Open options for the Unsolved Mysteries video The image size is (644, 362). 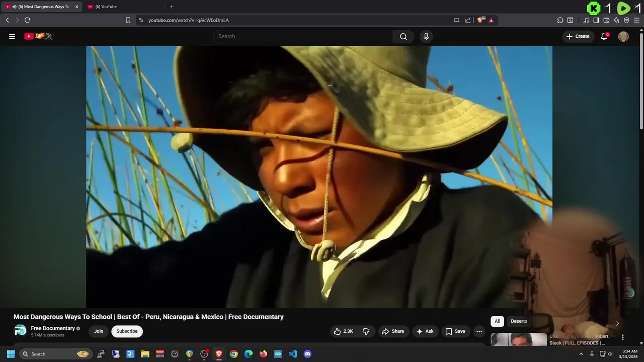[x=622, y=337]
